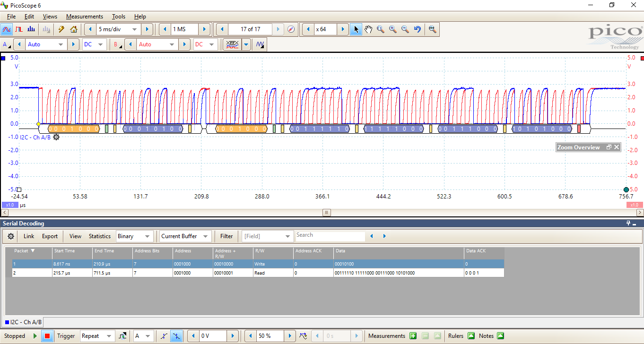Increase trigger threshold 0 V
Viewport: 644px width, 344px height.
(x=232, y=336)
